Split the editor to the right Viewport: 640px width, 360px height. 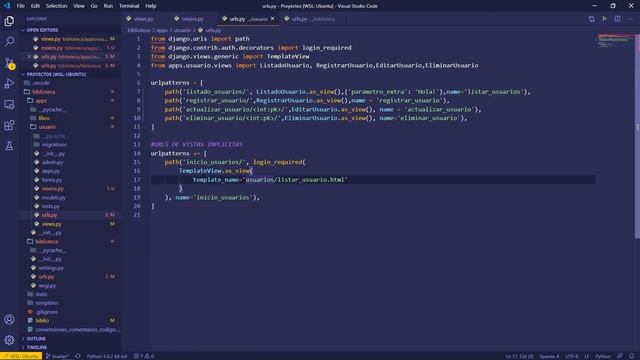(617, 19)
